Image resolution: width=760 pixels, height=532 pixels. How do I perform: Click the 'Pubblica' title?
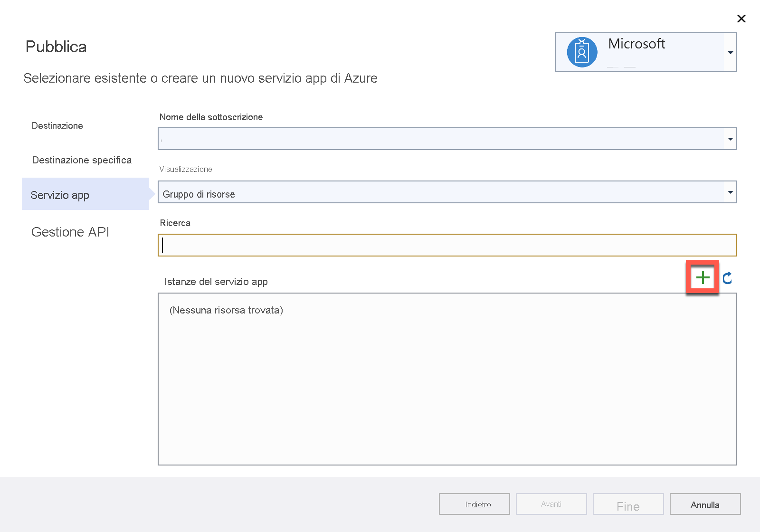pos(56,47)
